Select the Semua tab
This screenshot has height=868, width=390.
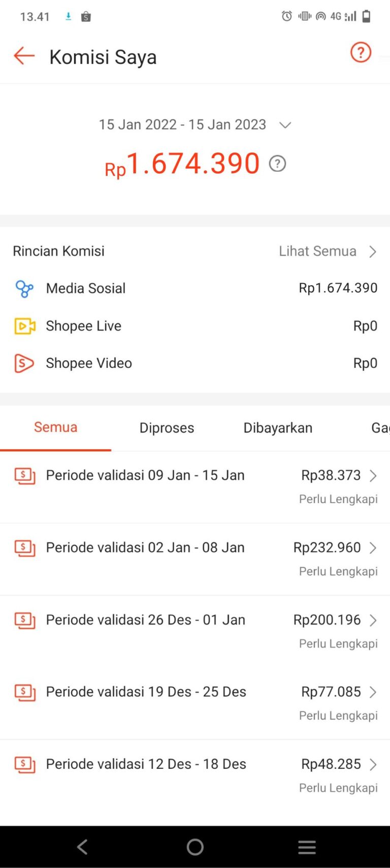point(55,427)
